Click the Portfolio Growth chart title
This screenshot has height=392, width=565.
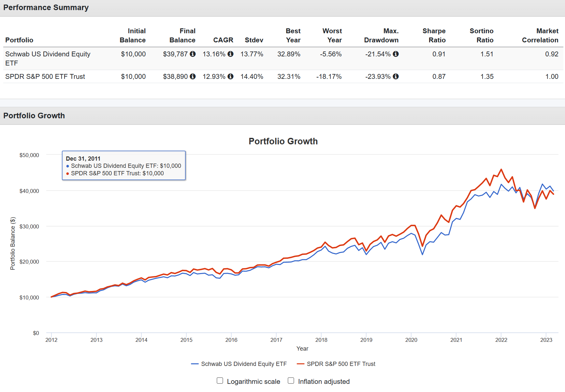pos(283,141)
